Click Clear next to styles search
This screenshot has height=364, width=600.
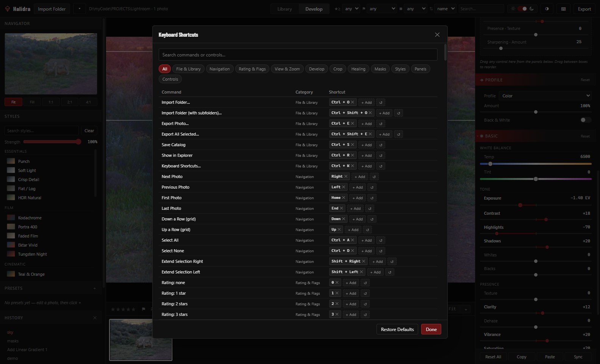(89, 131)
